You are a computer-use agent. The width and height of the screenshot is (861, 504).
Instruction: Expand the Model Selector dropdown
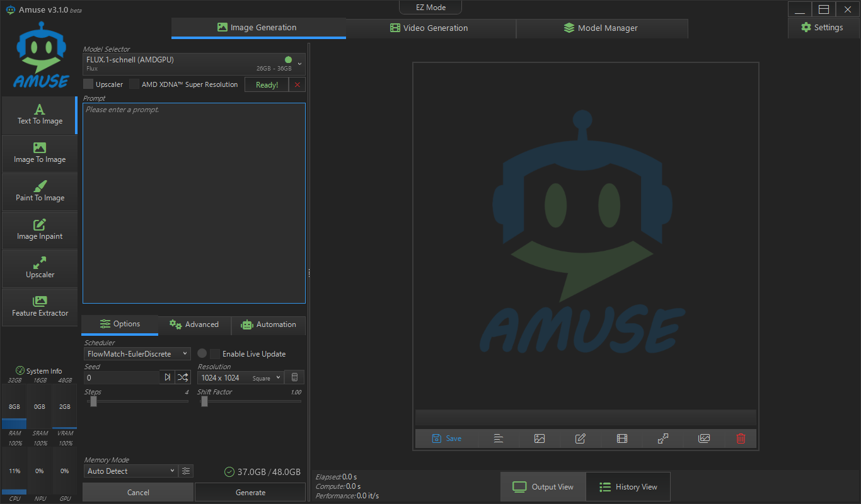(194, 64)
